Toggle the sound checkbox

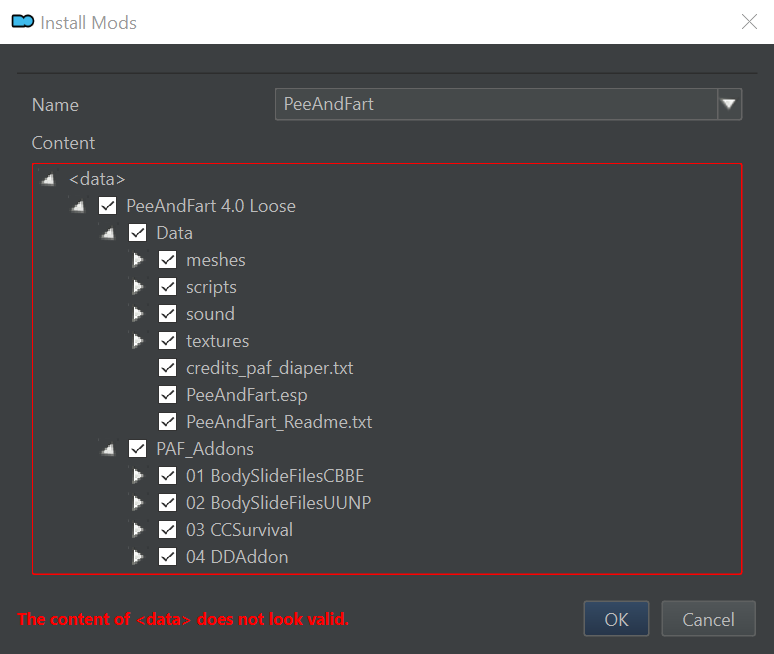(167, 314)
